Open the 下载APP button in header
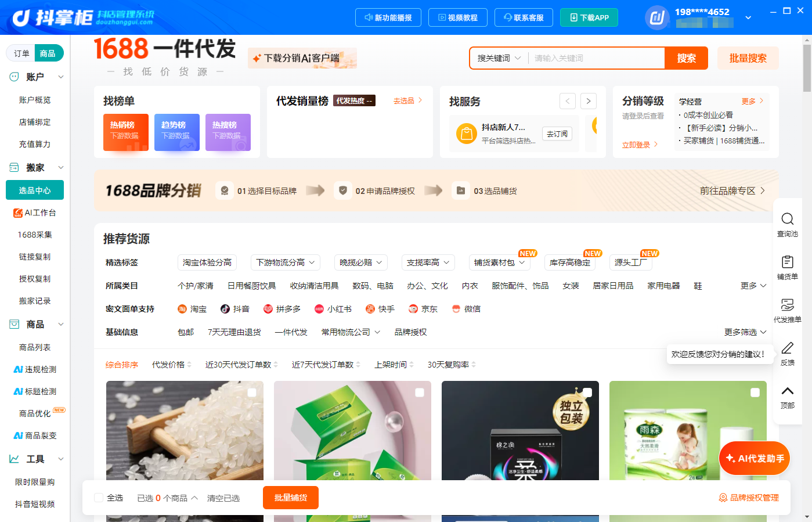This screenshot has width=812, height=522. point(589,17)
